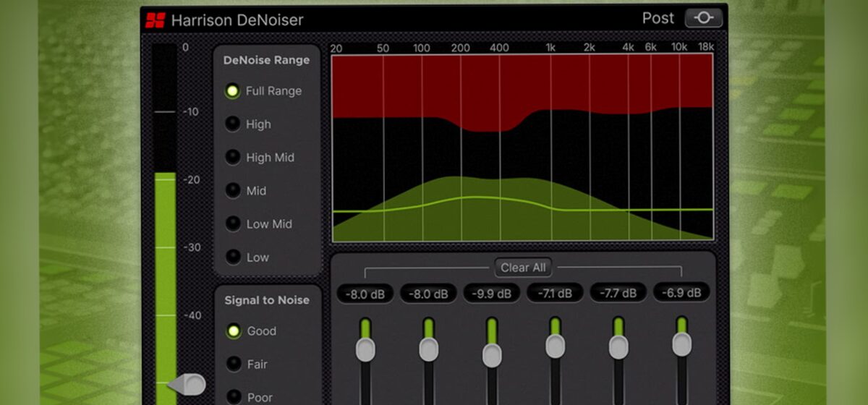Click the Post label
868x405 pixels.
click(658, 18)
